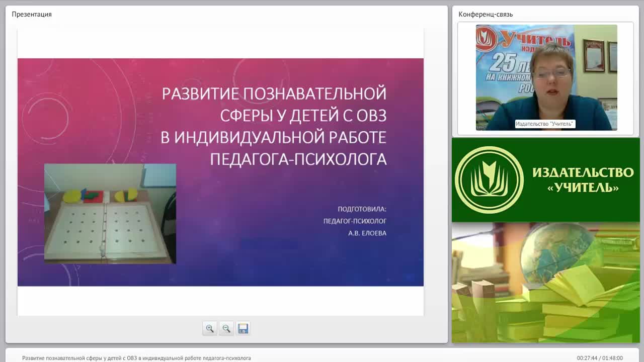Click the author name А.В. ЕЛОЕВА

click(x=367, y=233)
